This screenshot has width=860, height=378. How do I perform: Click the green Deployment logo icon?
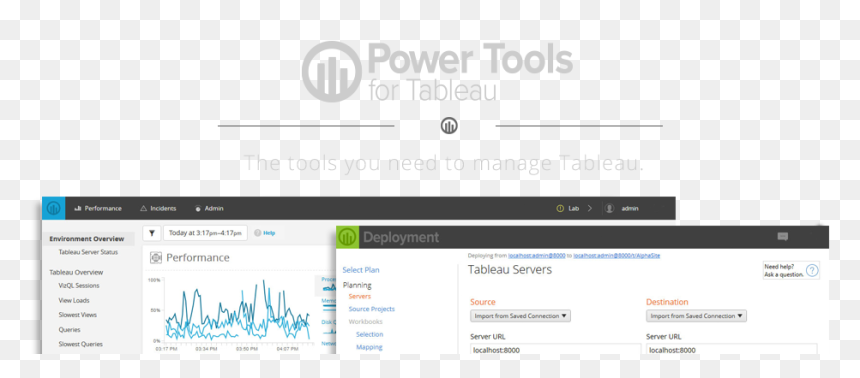[x=347, y=237]
